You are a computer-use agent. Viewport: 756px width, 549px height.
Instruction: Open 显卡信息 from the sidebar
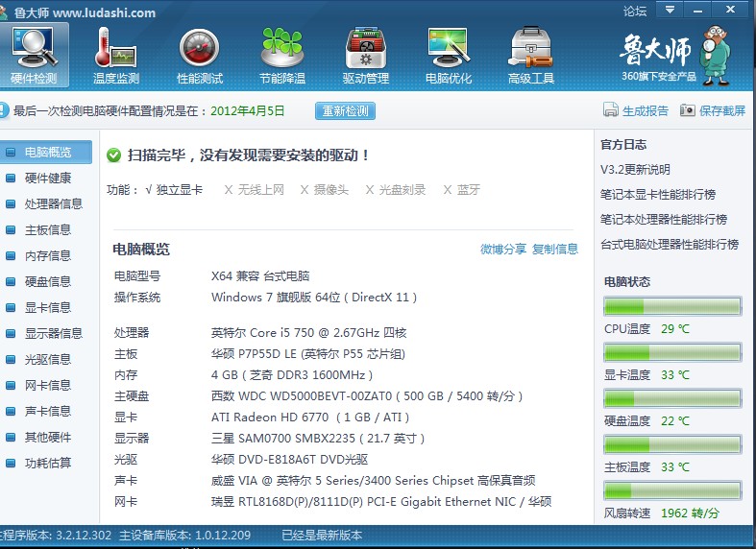tap(48, 307)
